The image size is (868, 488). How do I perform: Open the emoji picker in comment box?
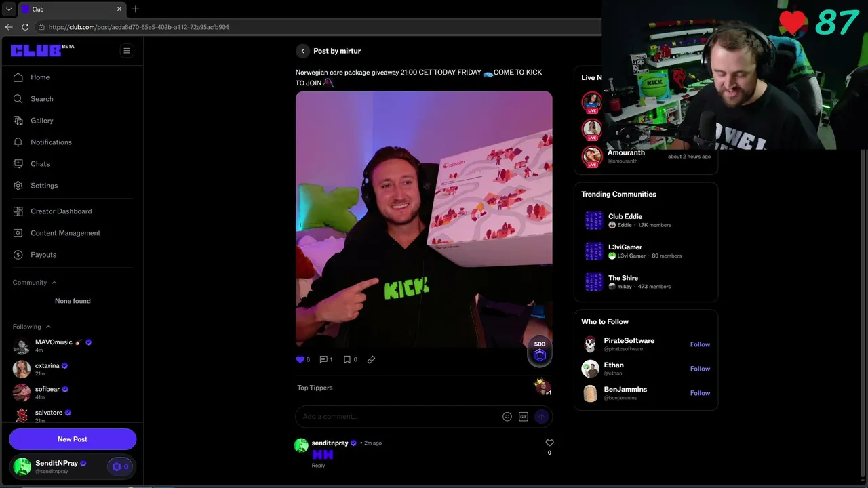507,417
